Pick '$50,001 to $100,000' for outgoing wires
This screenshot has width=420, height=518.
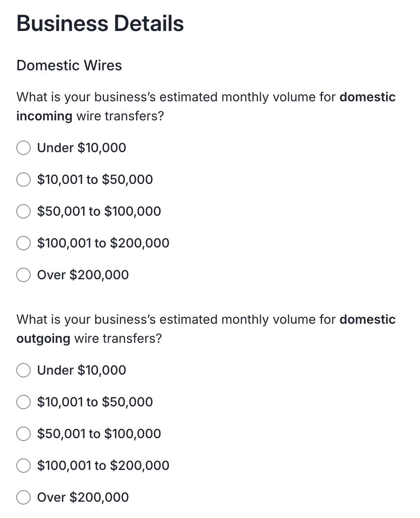point(23,434)
